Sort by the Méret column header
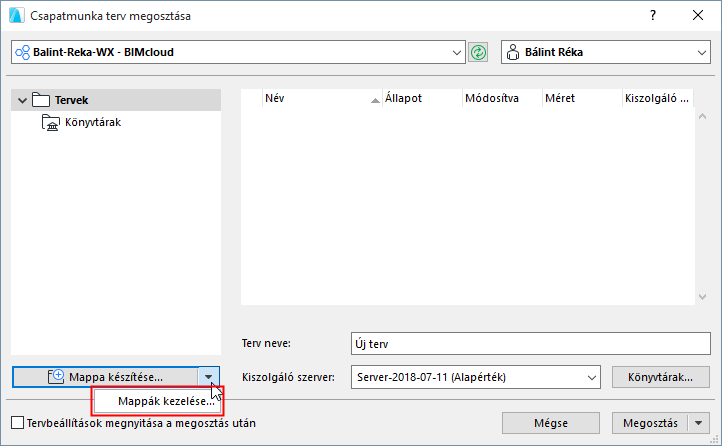 (x=582, y=98)
